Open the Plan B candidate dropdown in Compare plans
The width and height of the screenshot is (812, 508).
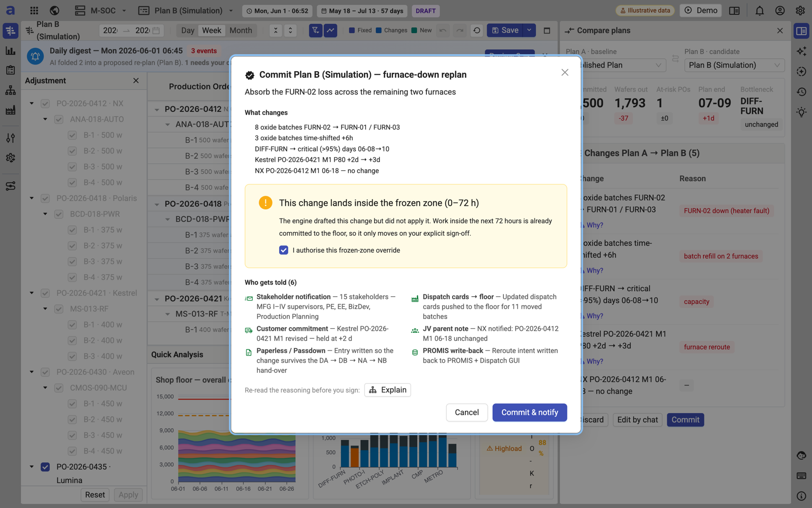[734, 65]
